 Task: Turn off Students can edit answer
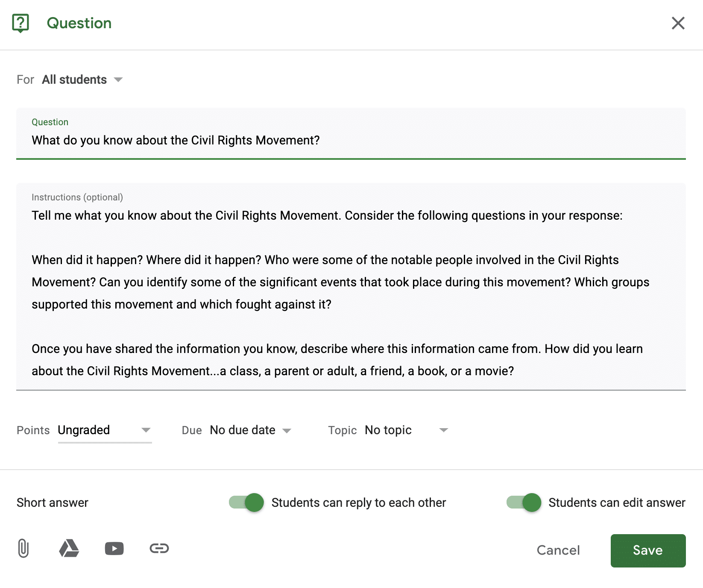524,503
